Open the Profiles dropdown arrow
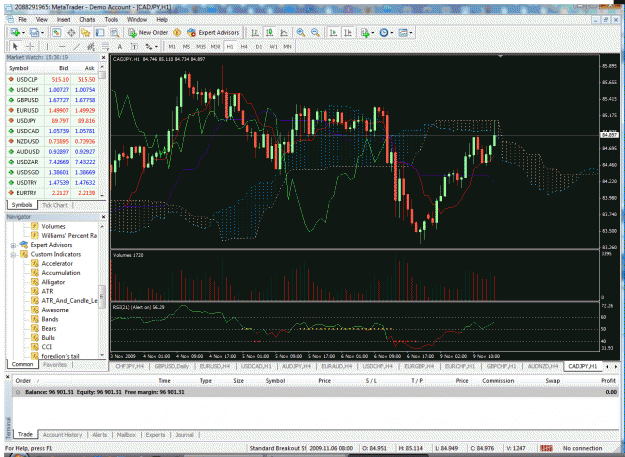This screenshot has height=457, width=625. point(42,33)
